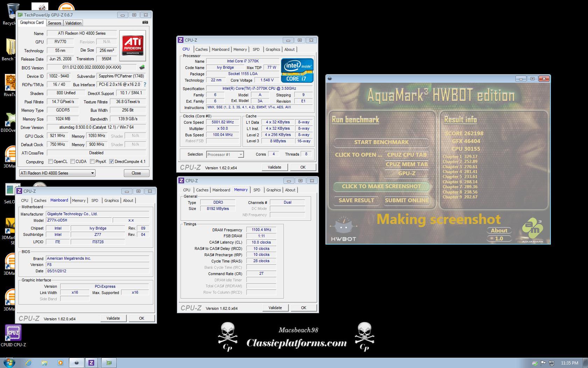Switch to the Sensors tab in GPU-Z

(x=54, y=23)
